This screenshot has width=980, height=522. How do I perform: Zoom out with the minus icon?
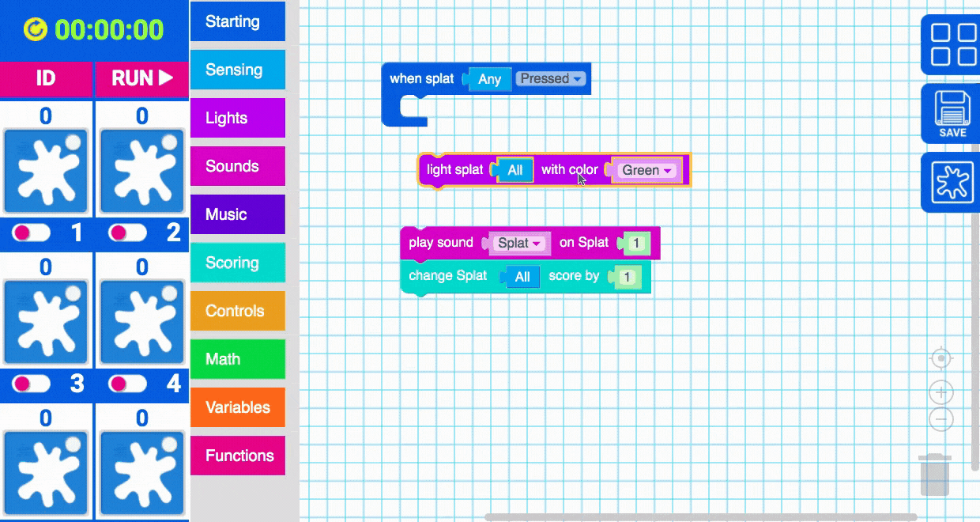click(x=940, y=419)
